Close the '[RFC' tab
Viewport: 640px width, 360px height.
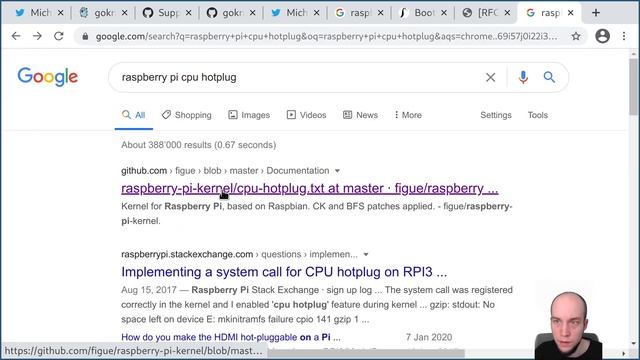(x=507, y=13)
